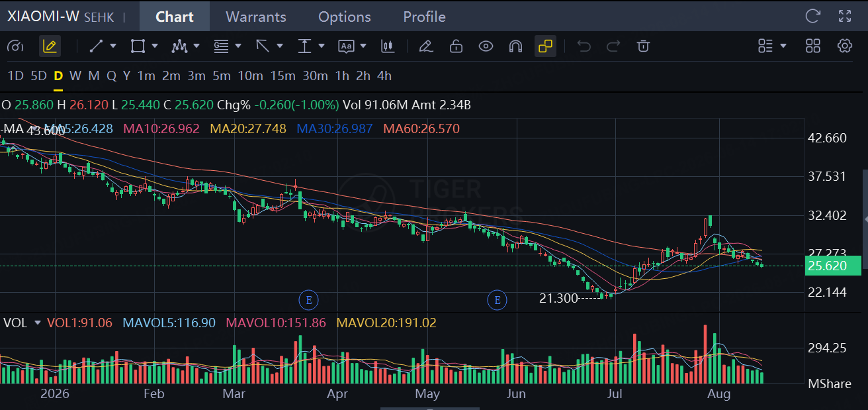Switch to the Options tab

click(x=345, y=17)
